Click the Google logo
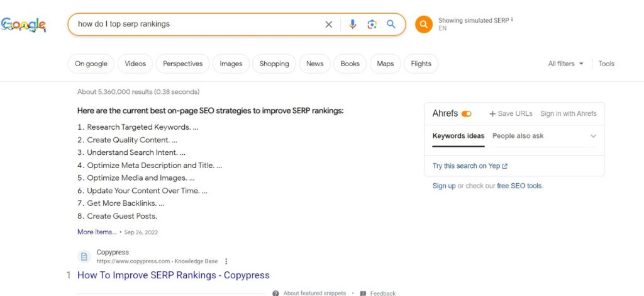The width and height of the screenshot is (644, 296). (23, 25)
